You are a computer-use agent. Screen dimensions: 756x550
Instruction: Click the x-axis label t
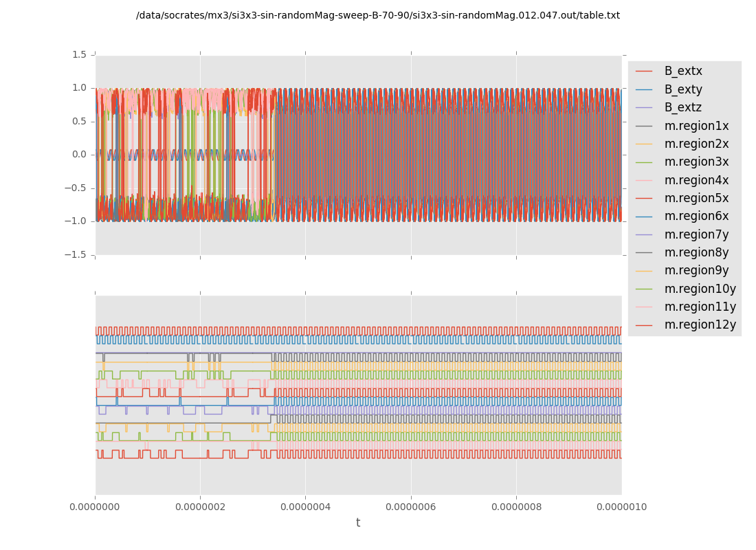click(x=358, y=523)
